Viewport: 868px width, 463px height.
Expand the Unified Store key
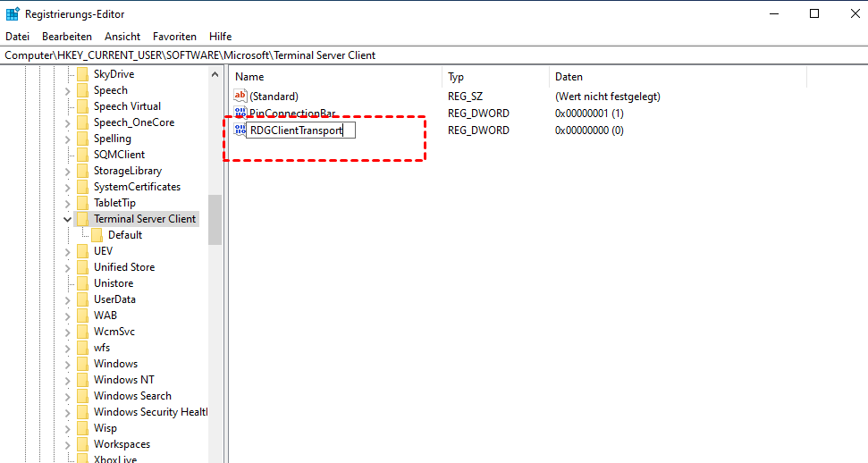click(68, 267)
